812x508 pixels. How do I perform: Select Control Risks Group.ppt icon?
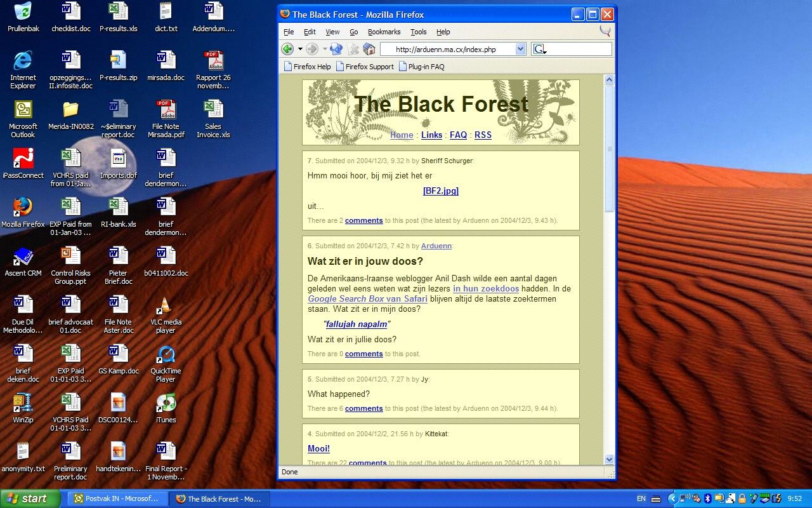[70, 265]
